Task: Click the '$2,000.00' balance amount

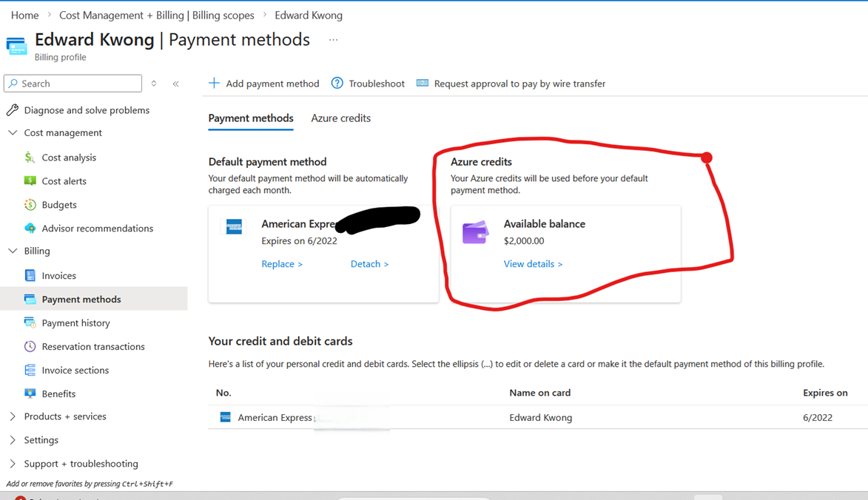Action: pos(524,241)
